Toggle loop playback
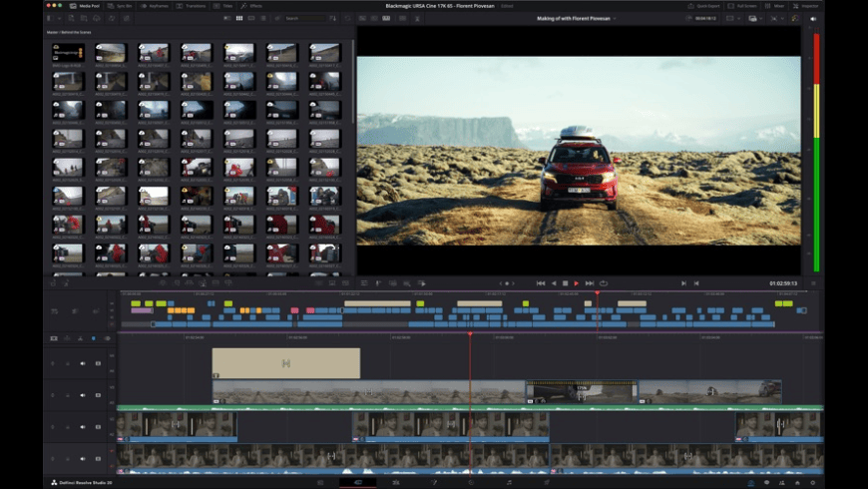Viewport: 868px width, 489px height. (x=604, y=283)
